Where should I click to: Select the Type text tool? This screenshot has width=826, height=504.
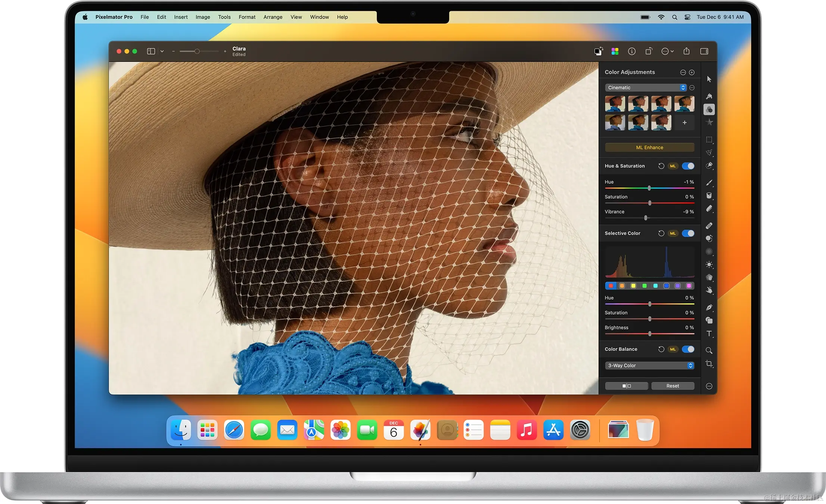(x=709, y=334)
